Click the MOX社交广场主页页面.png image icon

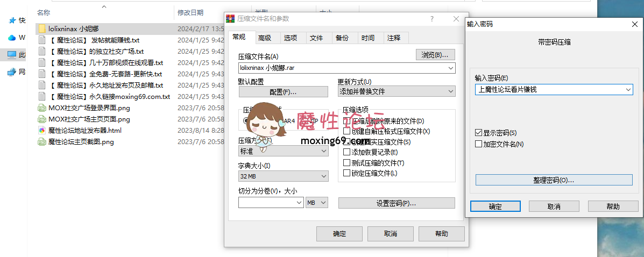(42, 119)
